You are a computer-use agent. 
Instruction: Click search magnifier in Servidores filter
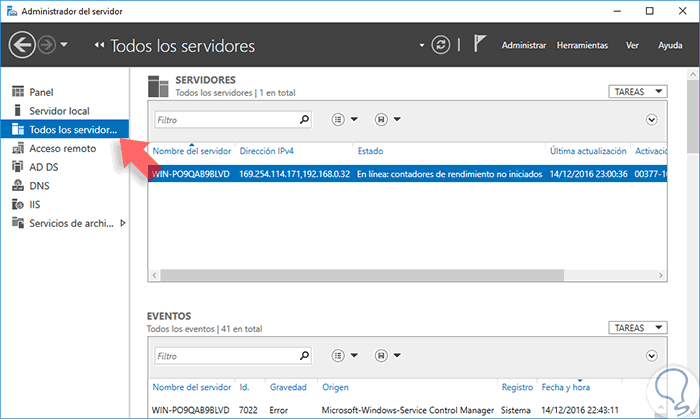pos(304,120)
